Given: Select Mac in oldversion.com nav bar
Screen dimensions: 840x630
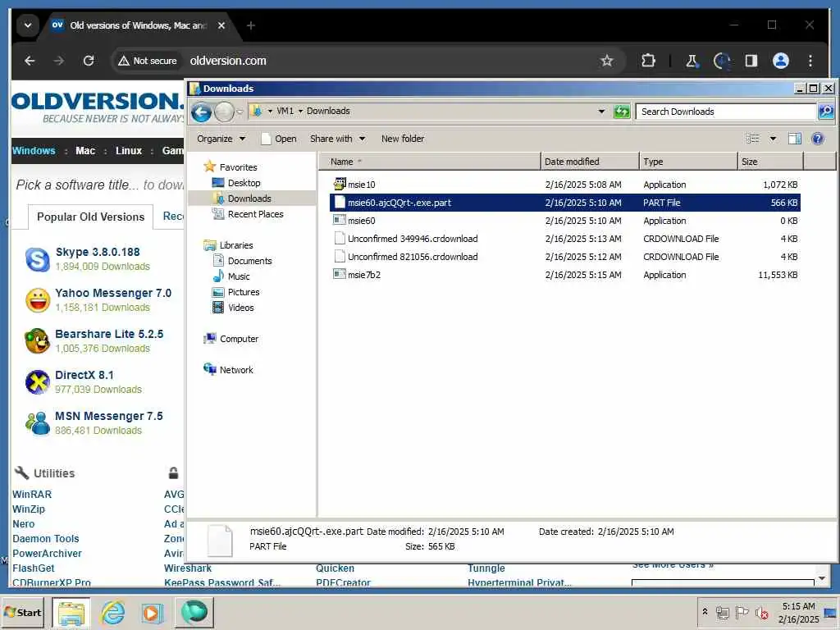Looking at the screenshot, I should [85, 151].
